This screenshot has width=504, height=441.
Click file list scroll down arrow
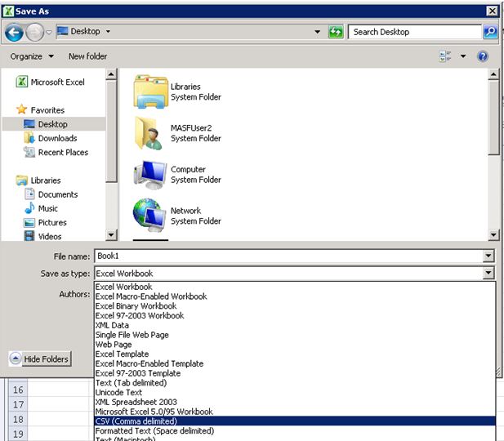[493, 234]
